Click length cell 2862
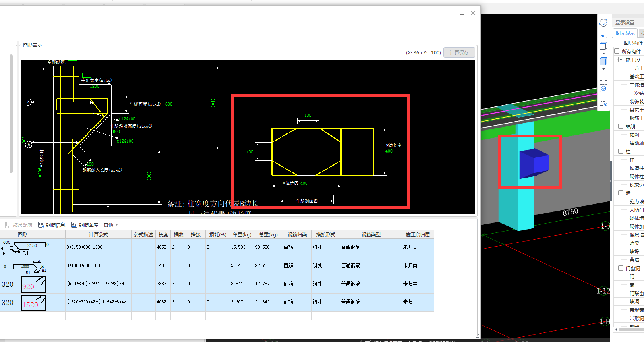The height and width of the screenshot is (342, 644). tap(163, 284)
